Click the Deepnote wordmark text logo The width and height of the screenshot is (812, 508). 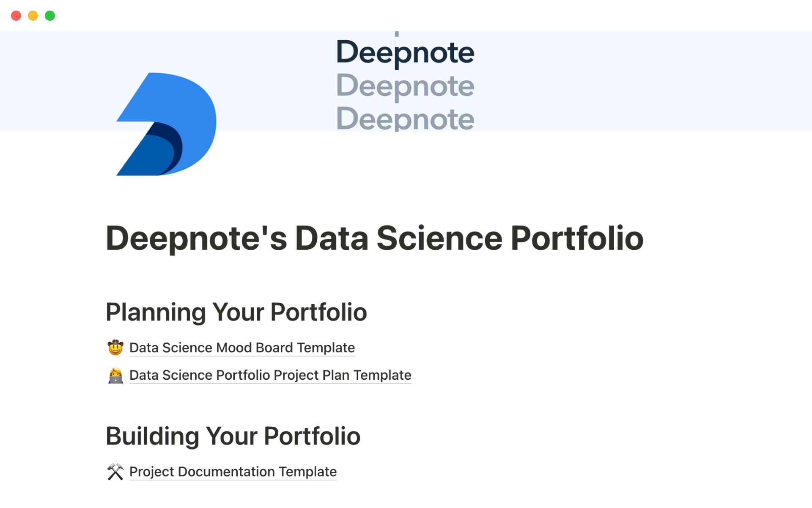tap(406, 53)
